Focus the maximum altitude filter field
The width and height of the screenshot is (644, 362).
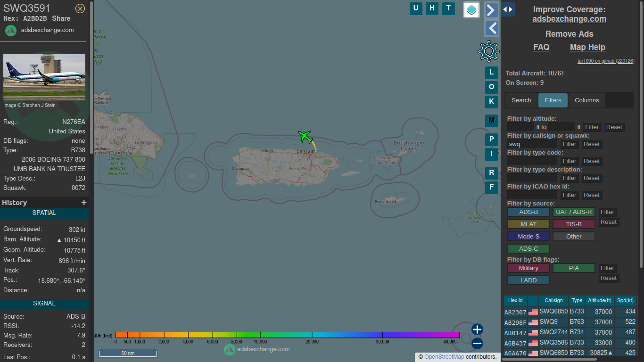[561, 127]
